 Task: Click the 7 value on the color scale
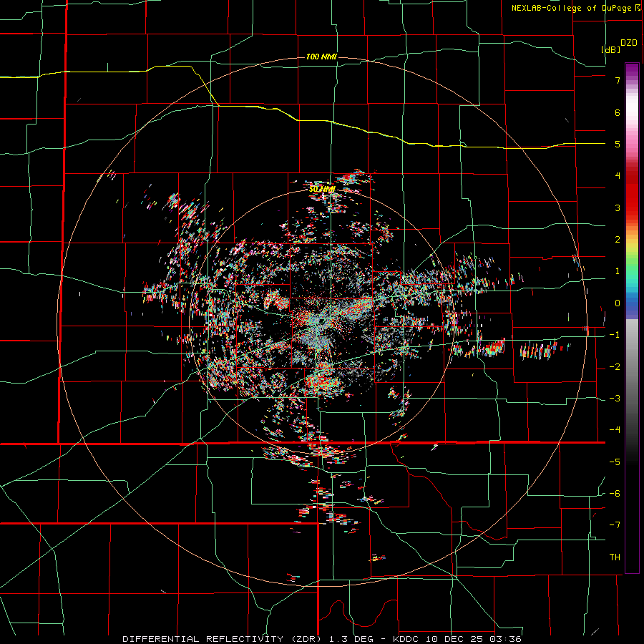(x=618, y=80)
